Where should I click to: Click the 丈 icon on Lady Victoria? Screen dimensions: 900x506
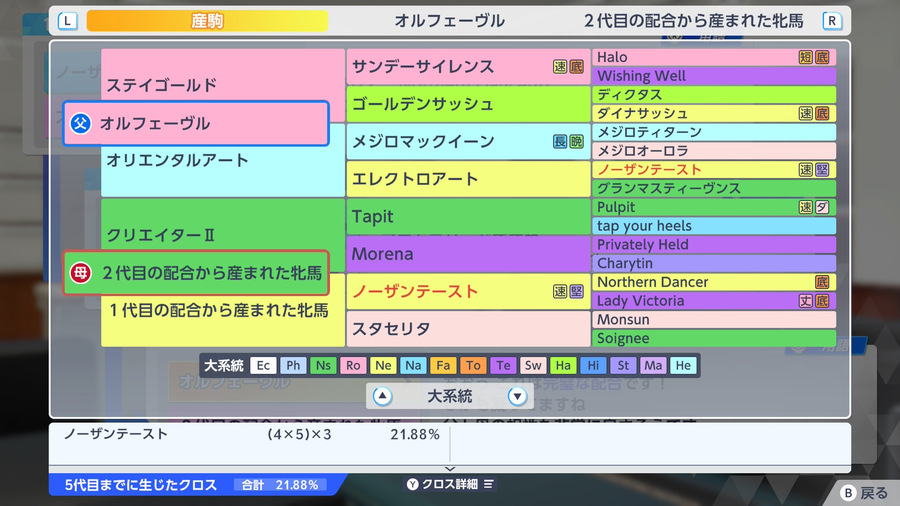[806, 301]
